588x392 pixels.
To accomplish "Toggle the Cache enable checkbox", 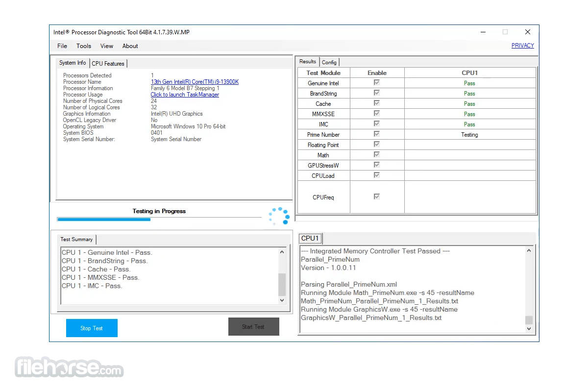I will (377, 103).
